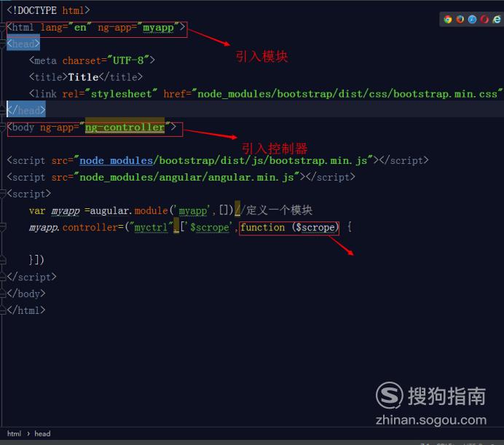
Task: Click fold marker at closing body tag
Action: click(3, 294)
